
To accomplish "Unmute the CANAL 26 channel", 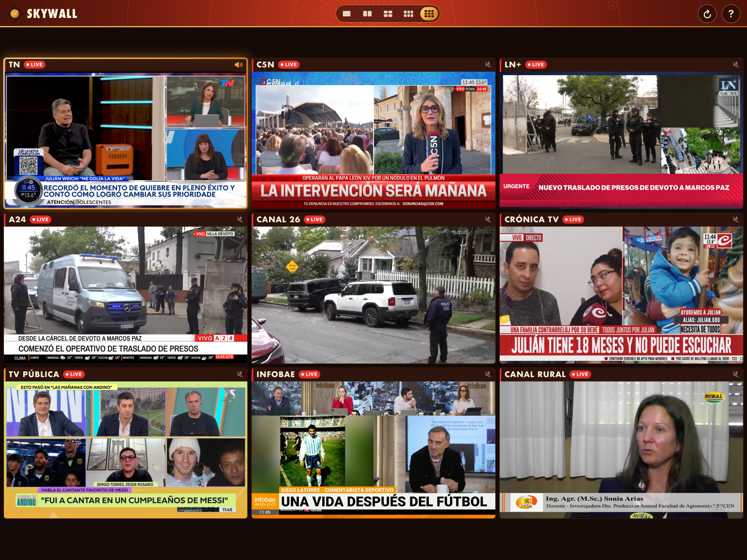I will [x=487, y=219].
